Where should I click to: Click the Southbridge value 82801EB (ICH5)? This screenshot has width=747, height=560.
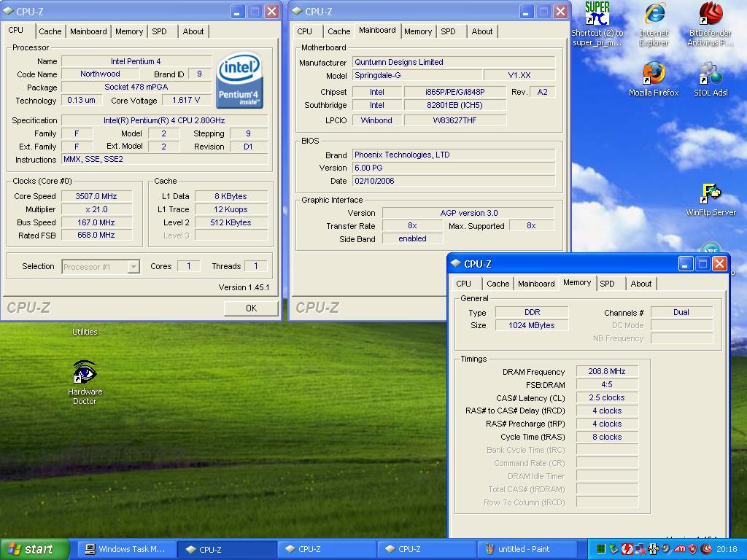[454, 105]
